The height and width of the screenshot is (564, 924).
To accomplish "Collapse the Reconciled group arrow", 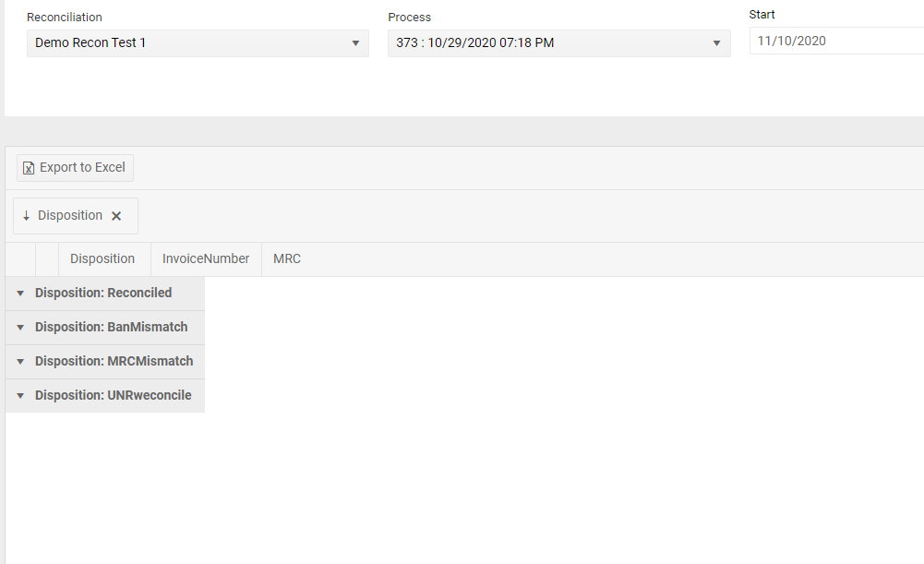I will tap(20, 294).
